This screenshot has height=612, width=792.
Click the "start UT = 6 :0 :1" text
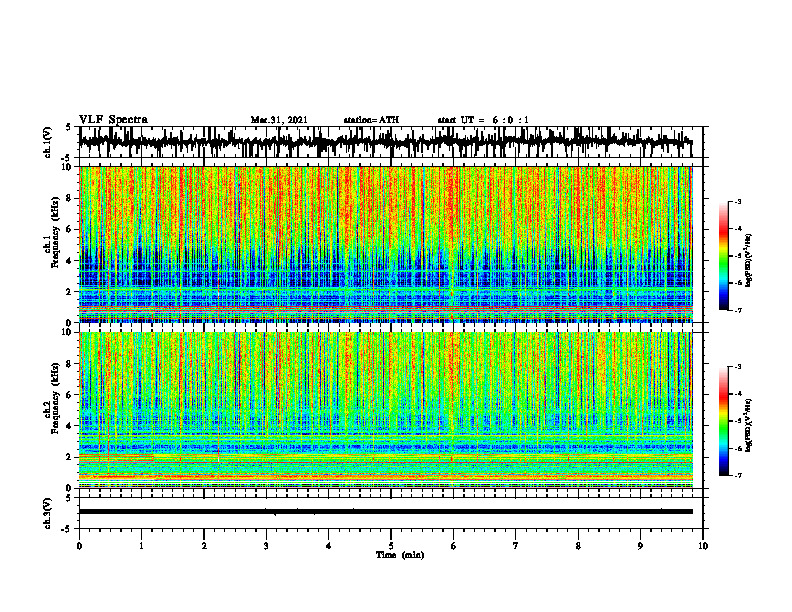click(x=483, y=120)
